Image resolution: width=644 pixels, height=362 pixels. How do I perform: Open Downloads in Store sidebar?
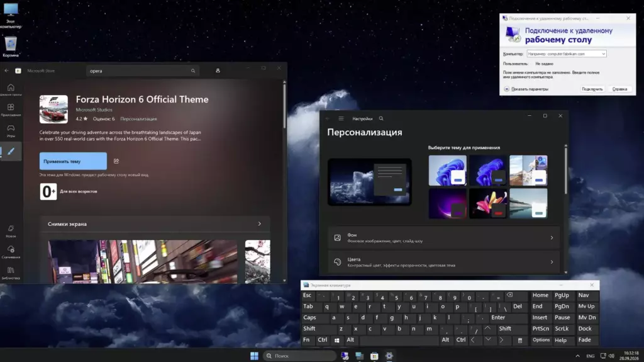pos(11,252)
